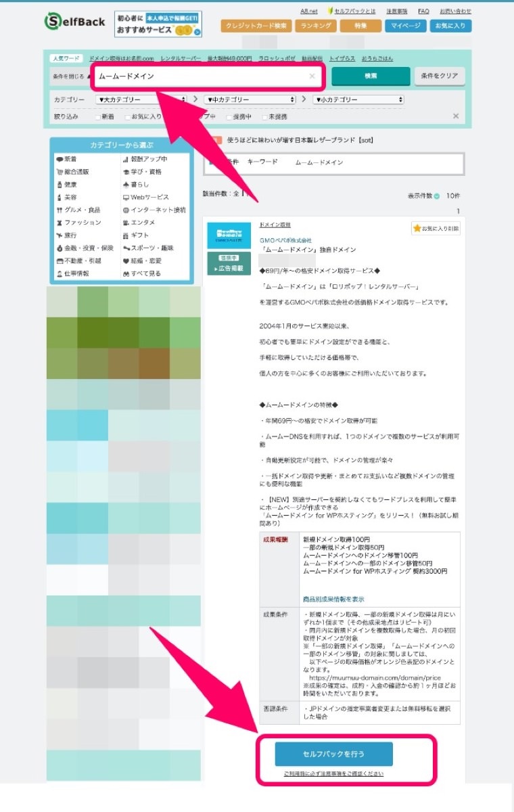Close the filter panel with the X
The image size is (514, 812).
[456, 116]
